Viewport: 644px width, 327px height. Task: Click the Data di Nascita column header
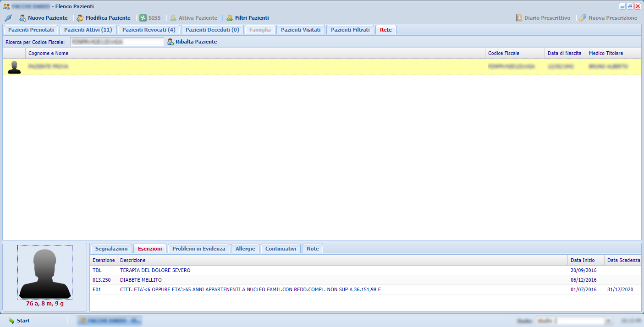[565, 53]
